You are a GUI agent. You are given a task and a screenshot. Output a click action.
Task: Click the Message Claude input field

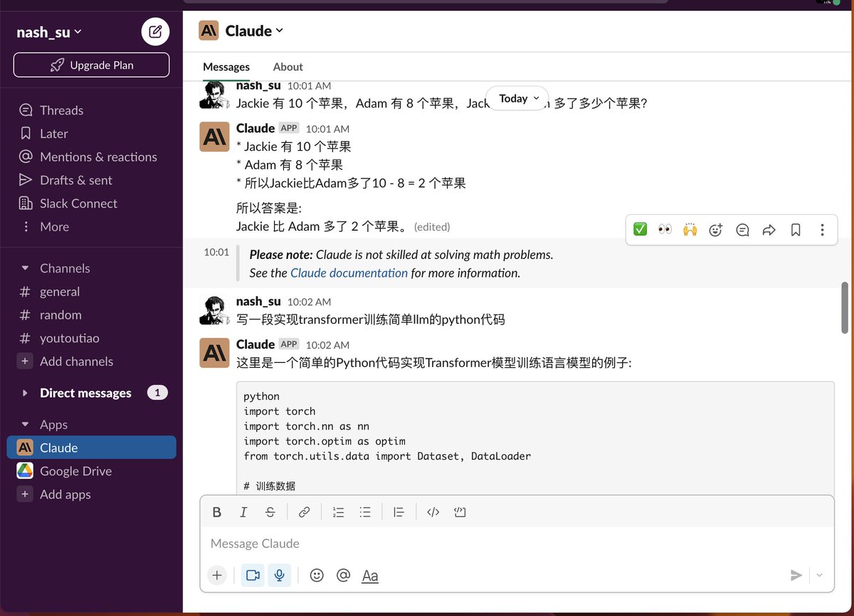(517, 543)
